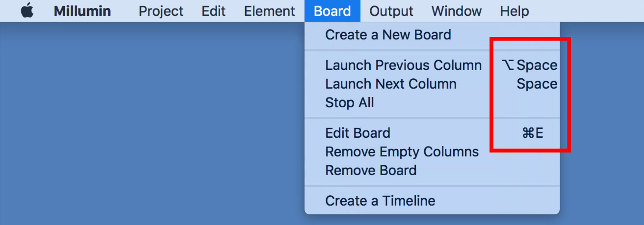Screen dimensions: 644x225
Task: Open the Element menu
Action: [x=269, y=11]
